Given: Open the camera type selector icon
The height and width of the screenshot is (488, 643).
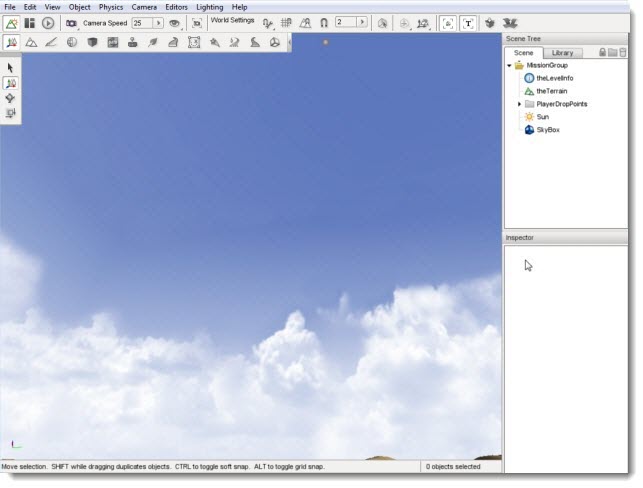Looking at the screenshot, I should click(72, 24).
